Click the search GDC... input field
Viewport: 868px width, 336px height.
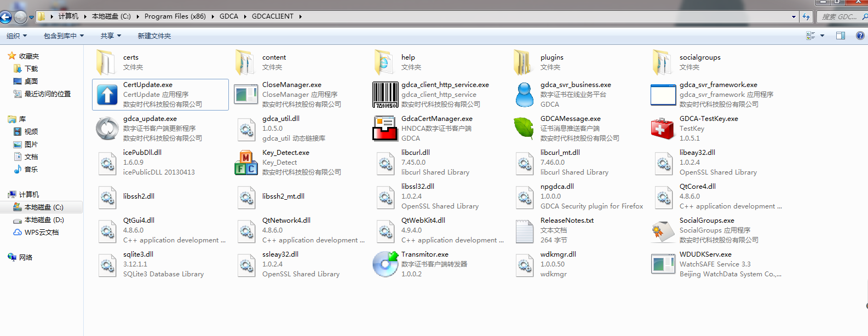pos(842,16)
